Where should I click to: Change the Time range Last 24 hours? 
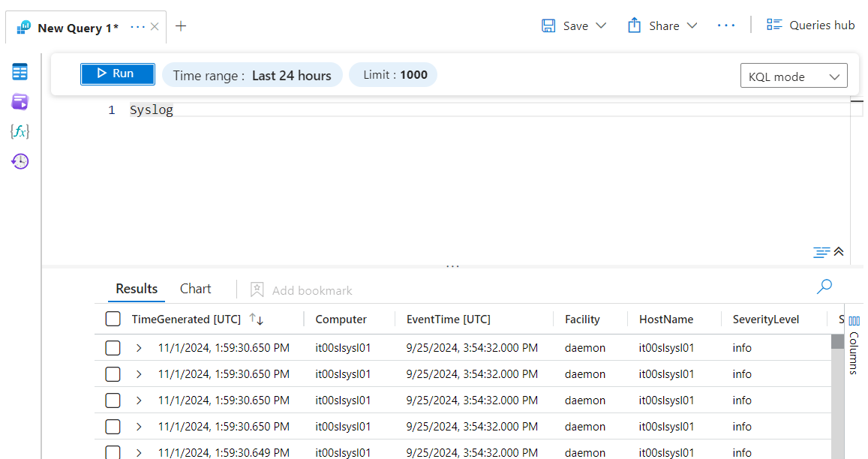[x=252, y=75]
